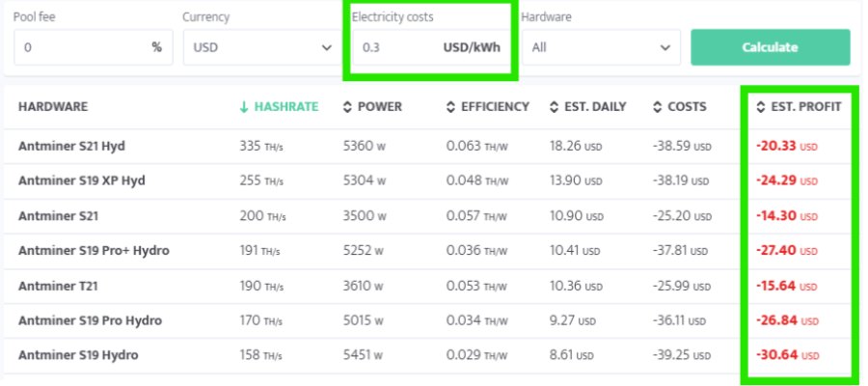Open Antminer S19 Pro+ Hydro details
Viewport: 868px width, 386px height.
94,251
